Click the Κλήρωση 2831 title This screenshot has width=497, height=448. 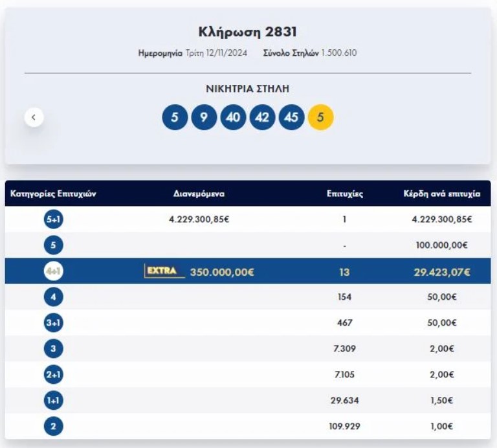(x=247, y=32)
